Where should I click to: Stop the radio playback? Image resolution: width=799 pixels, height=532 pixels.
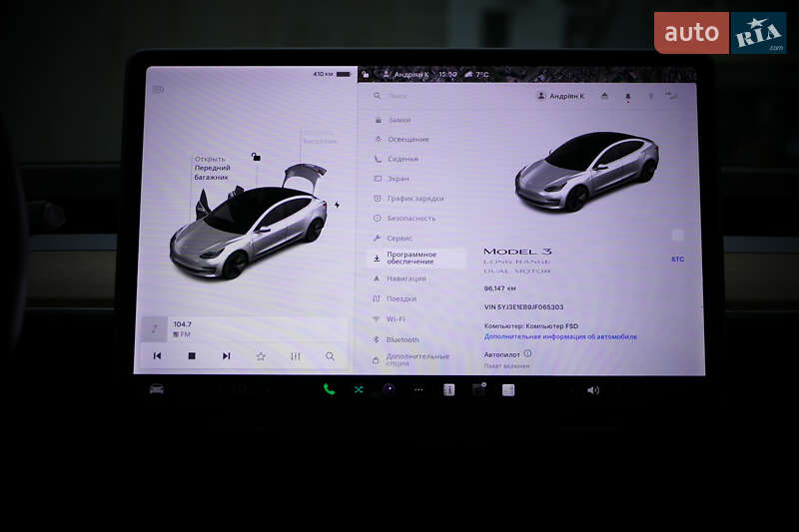[192, 356]
